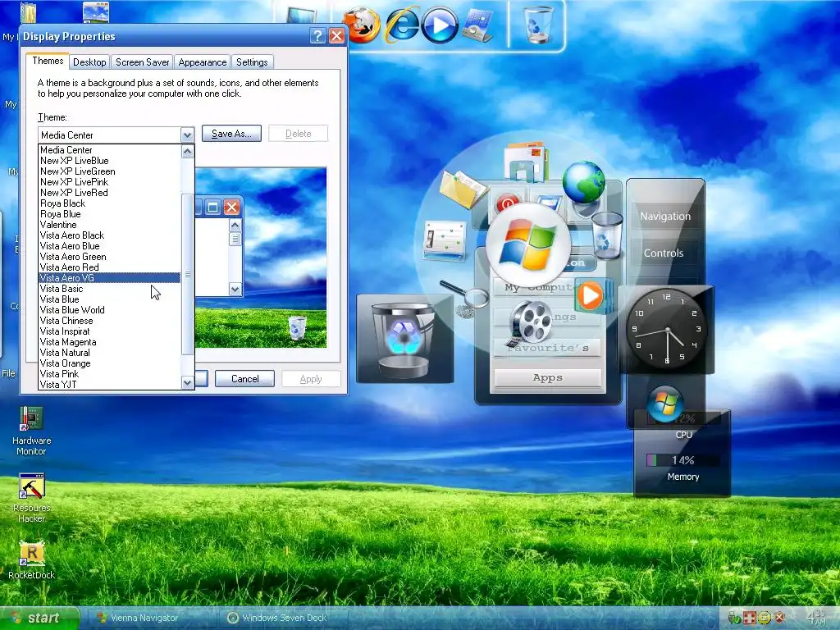Open the Start menu

(39, 618)
